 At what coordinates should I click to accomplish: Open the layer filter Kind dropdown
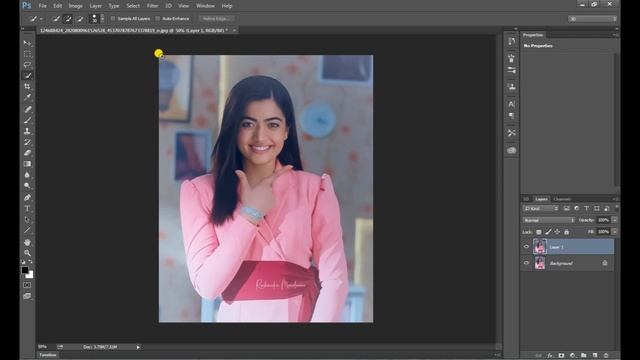(541, 209)
